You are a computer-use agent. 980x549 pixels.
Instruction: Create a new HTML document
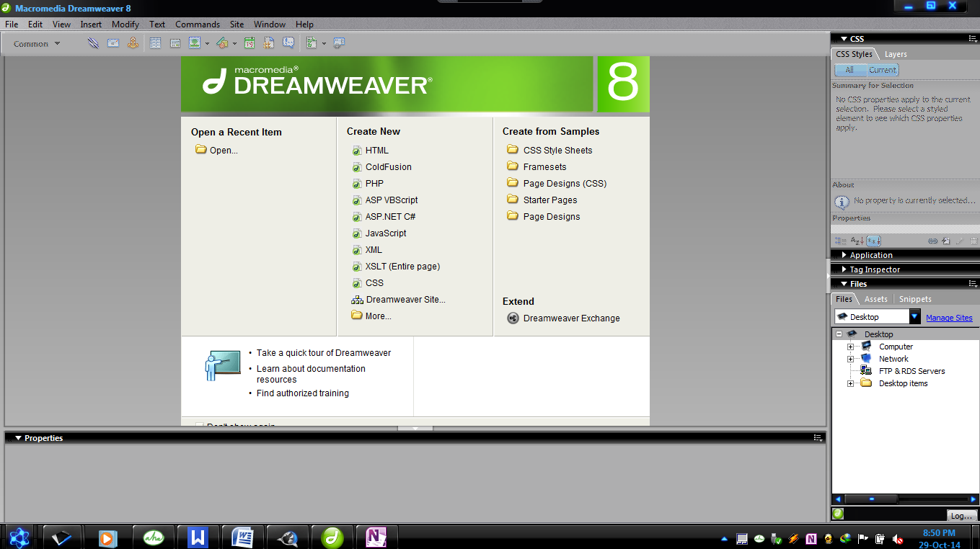[x=376, y=150]
